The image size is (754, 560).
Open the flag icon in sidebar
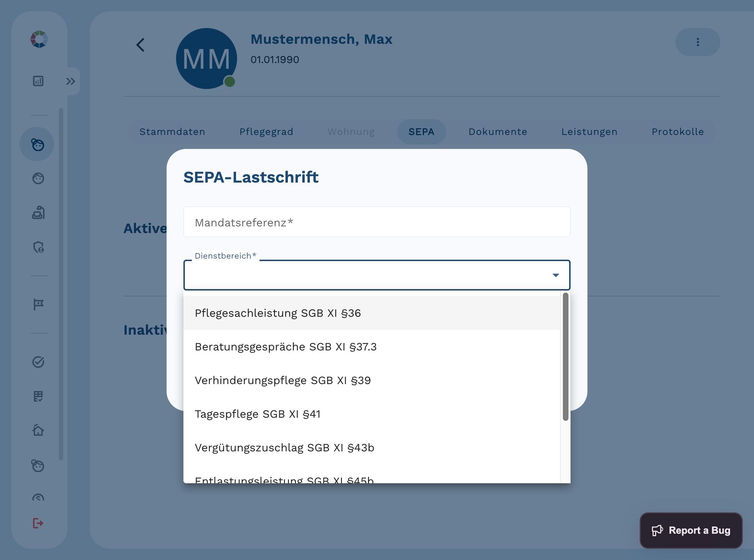[x=38, y=304]
